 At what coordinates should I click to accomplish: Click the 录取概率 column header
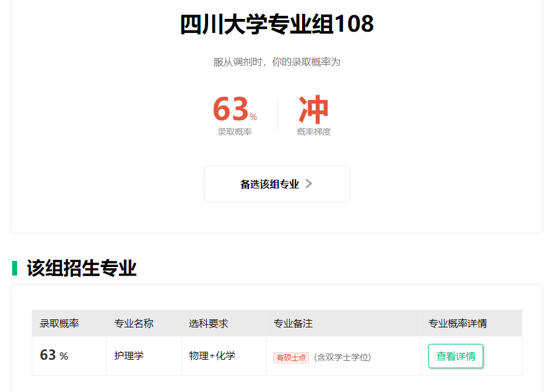coord(59,323)
